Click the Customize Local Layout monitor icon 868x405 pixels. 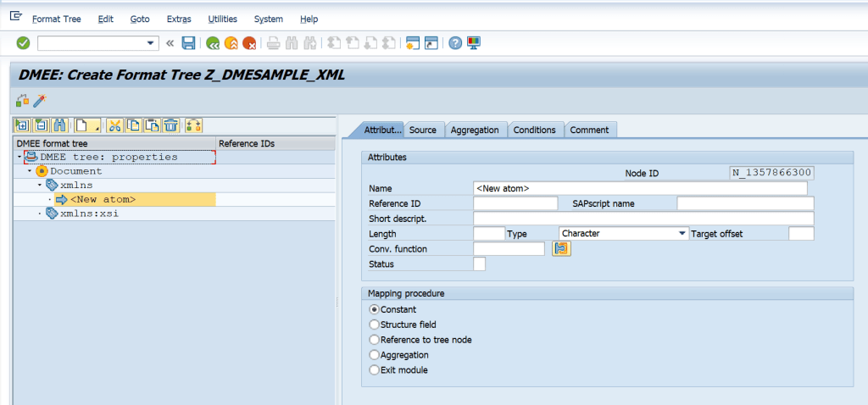pos(473,43)
